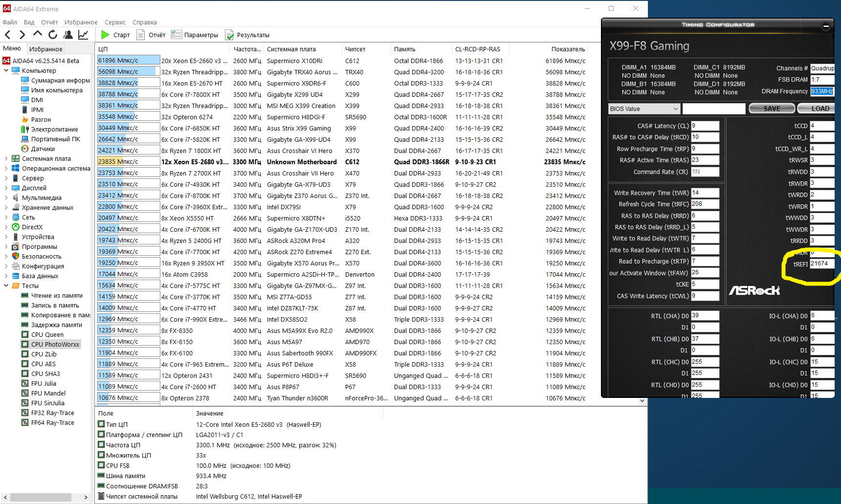Click the up-level arrow toolbar icon

pyautogui.click(x=38, y=34)
